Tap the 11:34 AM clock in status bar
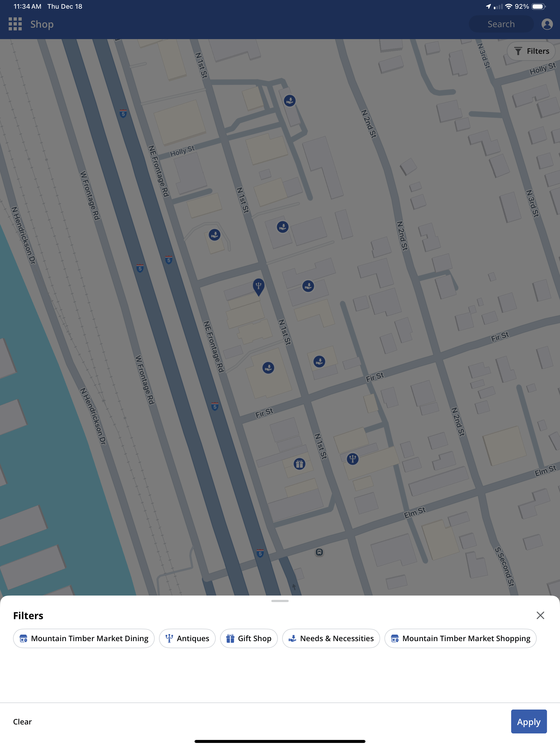This screenshot has height=747, width=560. (27, 7)
